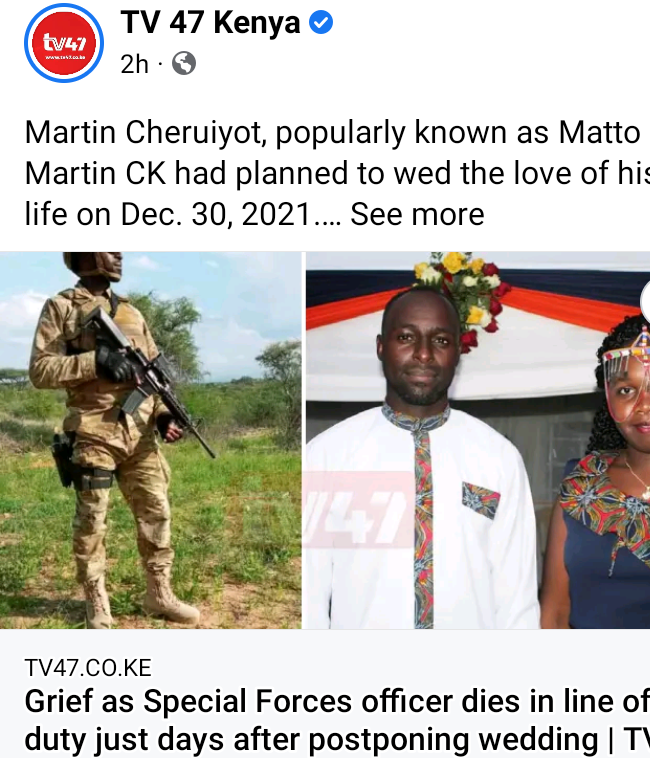Click the TV47.CO.KE source domain label
Image resolution: width=650 pixels, height=758 pixels.
[x=88, y=668]
